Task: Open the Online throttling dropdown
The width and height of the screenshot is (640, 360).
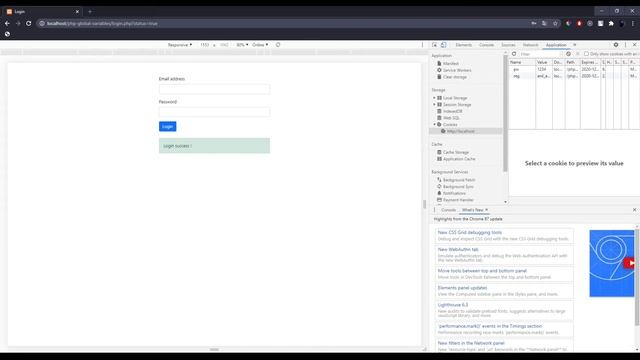Action: point(260,45)
